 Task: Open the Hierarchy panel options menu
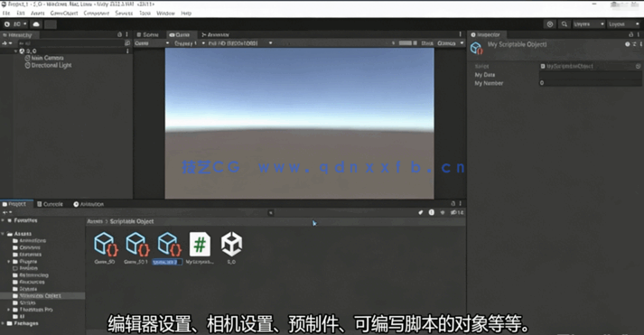pos(127,34)
